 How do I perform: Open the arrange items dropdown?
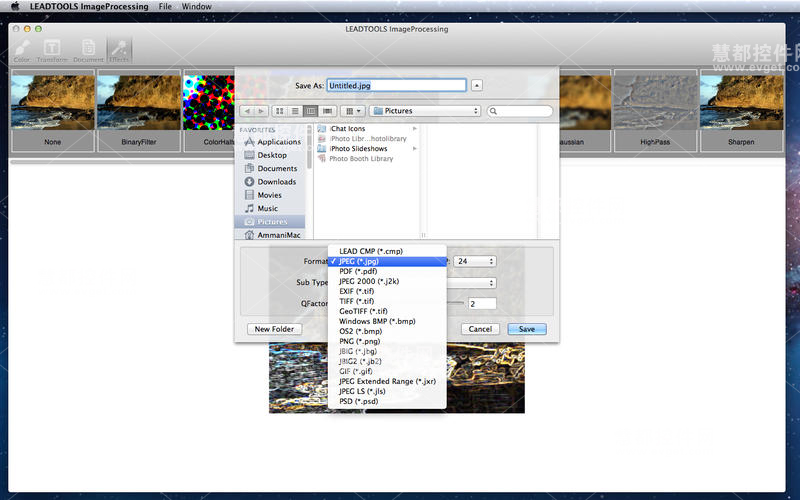click(353, 111)
